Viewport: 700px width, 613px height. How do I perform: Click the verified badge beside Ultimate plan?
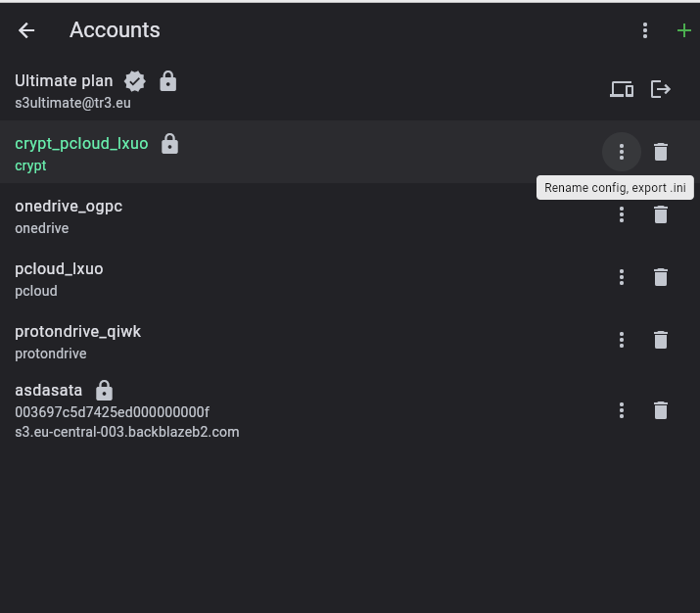click(135, 81)
